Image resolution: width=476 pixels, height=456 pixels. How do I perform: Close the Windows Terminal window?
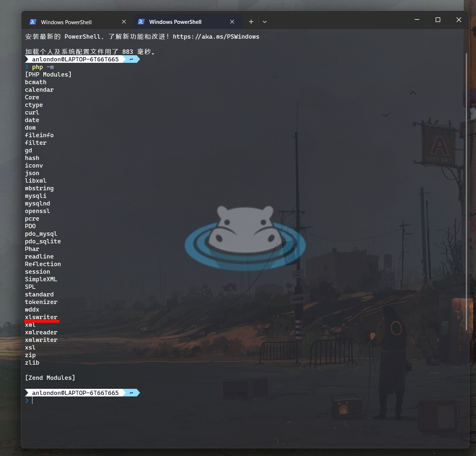pyautogui.click(x=459, y=19)
